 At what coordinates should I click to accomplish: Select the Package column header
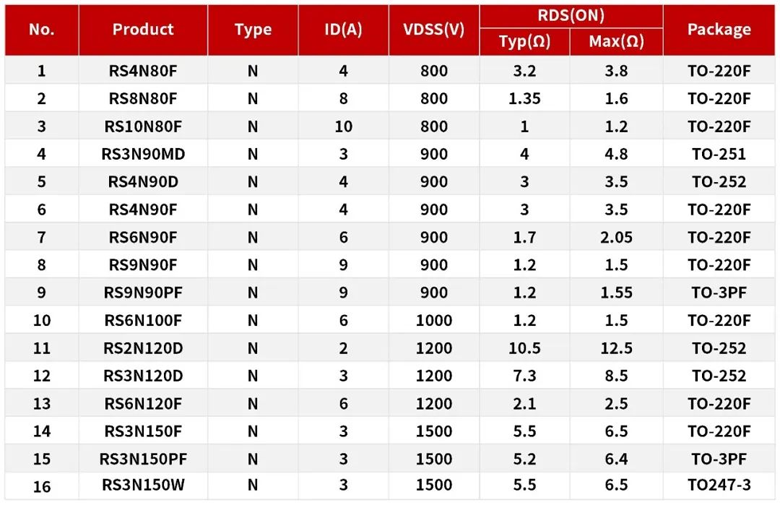click(x=719, y=29)
